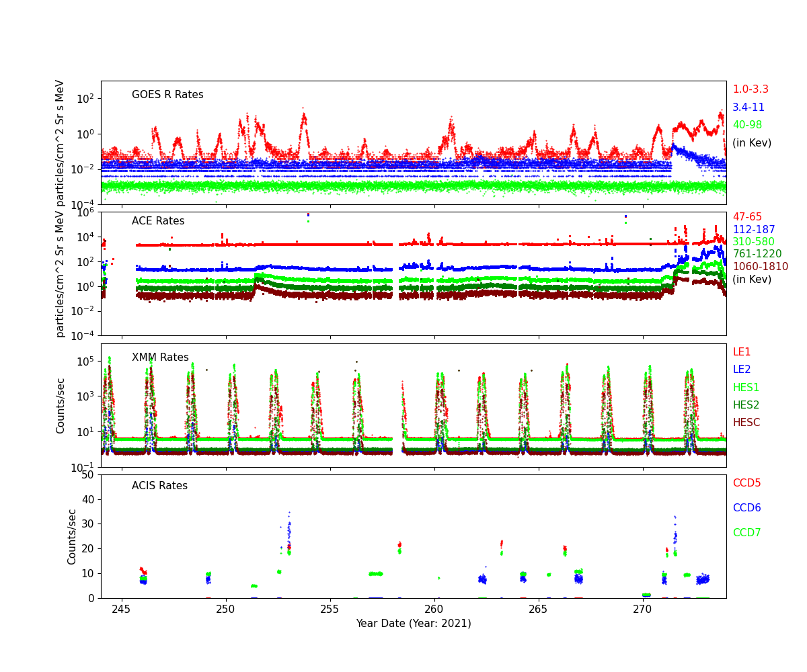Click the "Year Date (Year: 2021)" axis label
807x672 pixels.
414,624
